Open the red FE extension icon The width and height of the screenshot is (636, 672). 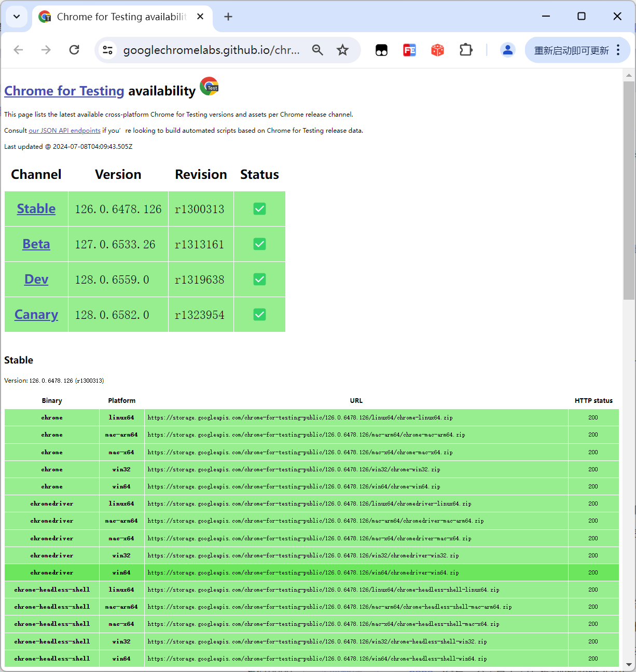(x=409, y=50)
